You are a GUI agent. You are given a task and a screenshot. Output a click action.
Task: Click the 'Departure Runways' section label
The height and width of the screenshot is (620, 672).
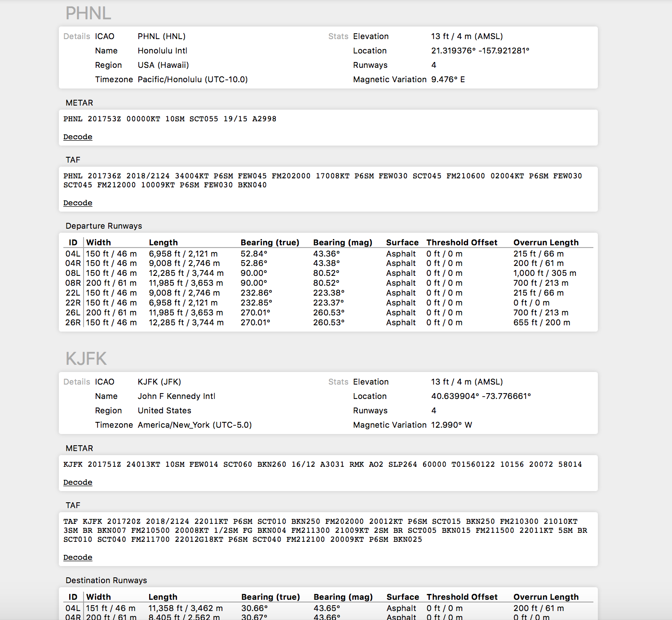click(104, 226)
